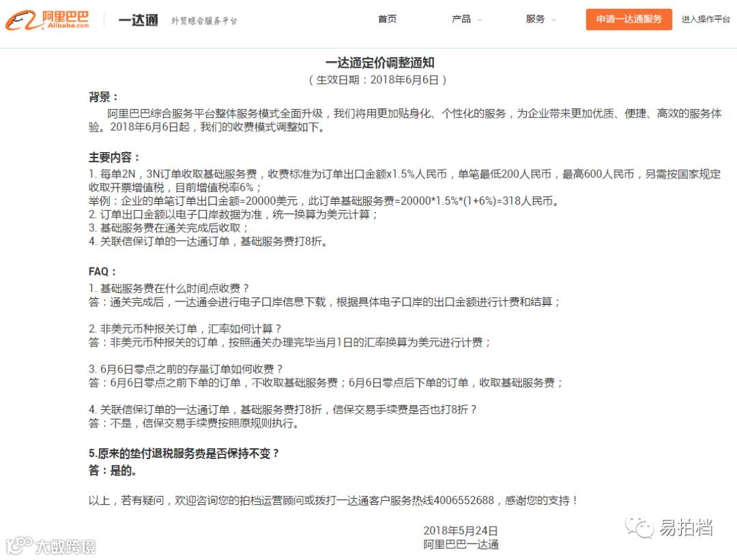Click item 3 基础服务费在通关完成后收取
This screenshot has width=737, height=560.
pyautogui.click(x=169, y=228)
